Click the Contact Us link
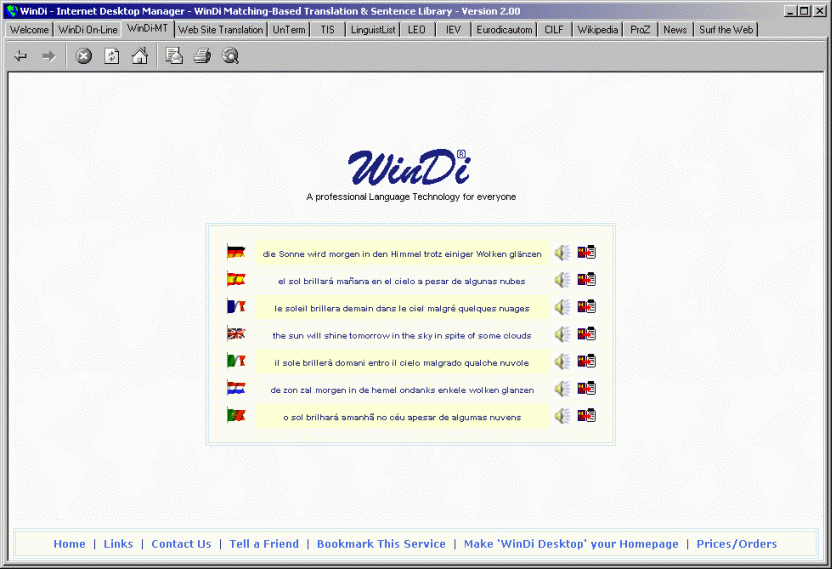Image resolution: width=832 pixels, height=569 pixels. click(x=181, y=544)
